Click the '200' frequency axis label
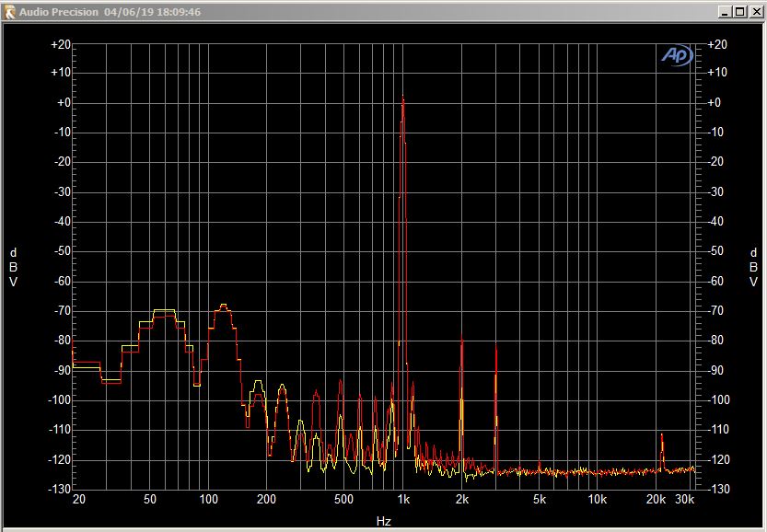This screenshot has height=532, width=767. 266,499
